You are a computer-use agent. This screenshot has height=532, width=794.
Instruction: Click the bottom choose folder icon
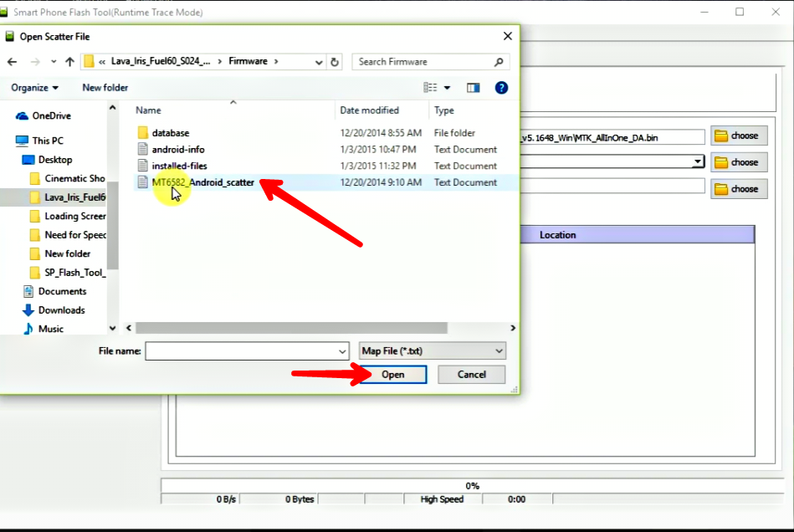(x=738, y=188)
